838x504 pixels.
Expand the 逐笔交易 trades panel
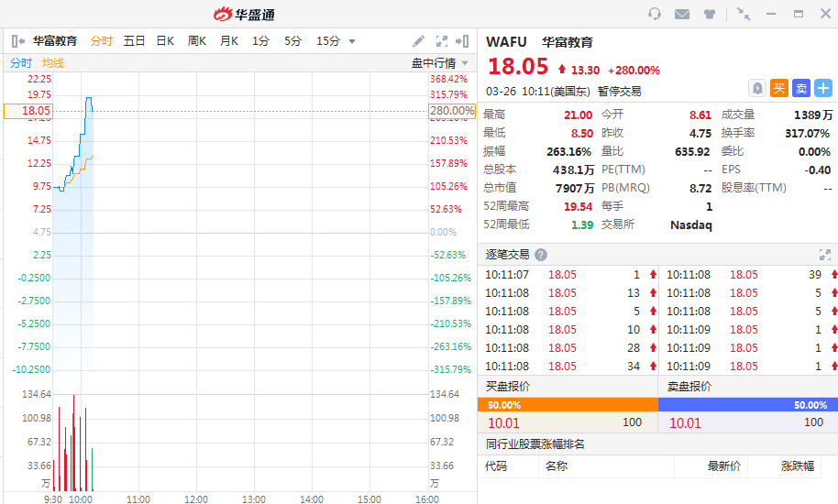click(x=824, y=255)
